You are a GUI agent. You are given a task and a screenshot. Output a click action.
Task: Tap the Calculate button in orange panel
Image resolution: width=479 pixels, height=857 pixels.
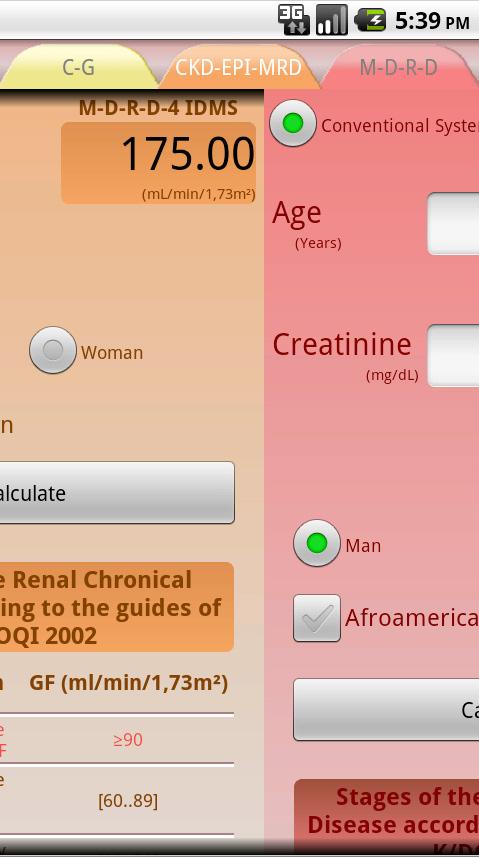[x=117, y=492]
